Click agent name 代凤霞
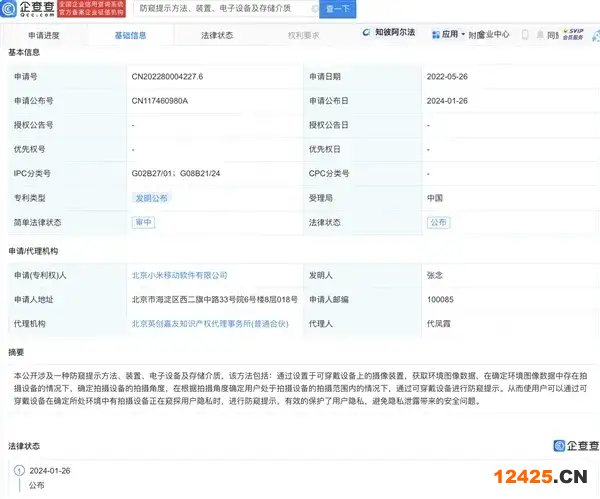The height and width of the screenshot is (499, 600). [x=439, y=324]
